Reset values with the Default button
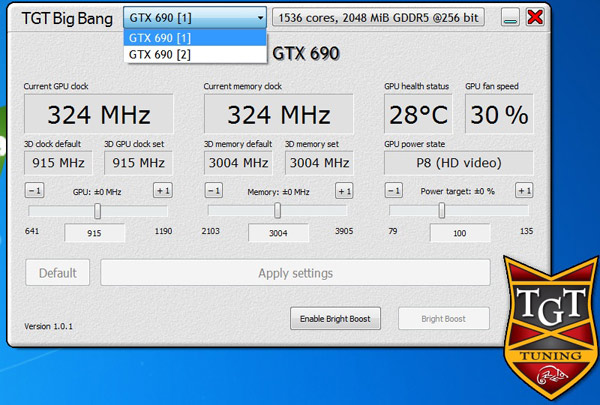Viewport: 600px width, 405px height. click(58, 273)
